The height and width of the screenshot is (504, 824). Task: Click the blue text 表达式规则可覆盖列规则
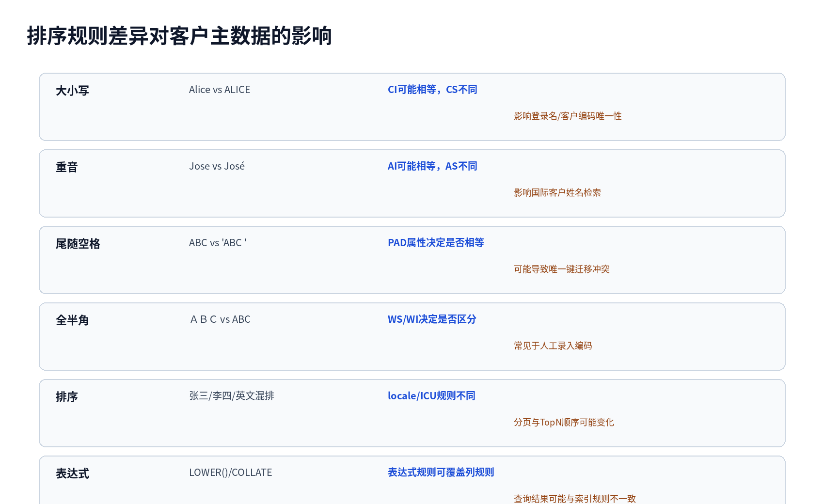click(x=441, y=472)
